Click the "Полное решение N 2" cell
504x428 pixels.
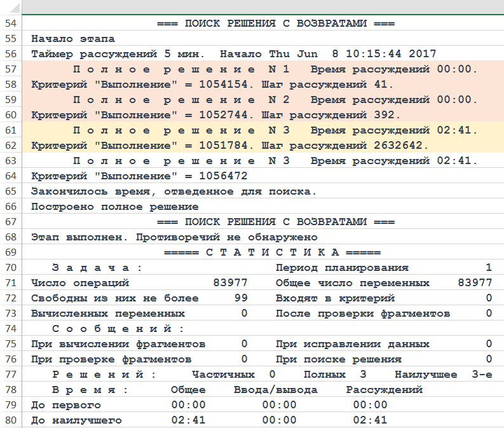[x=181, y=100]
